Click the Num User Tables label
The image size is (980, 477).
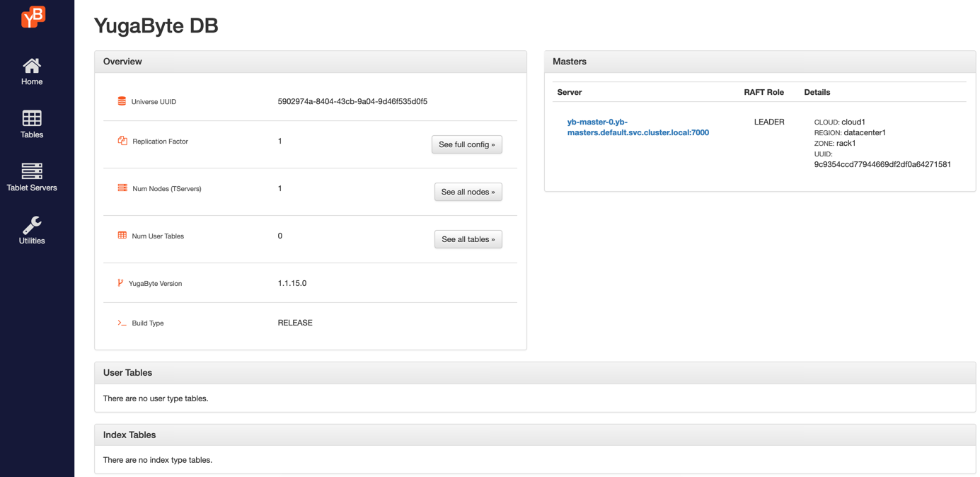[158, 236]
